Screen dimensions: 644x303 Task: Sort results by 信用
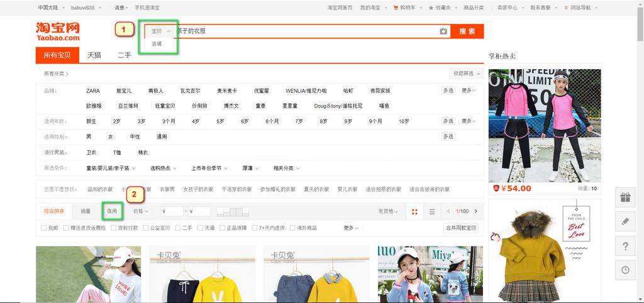(x=112, y=211)
